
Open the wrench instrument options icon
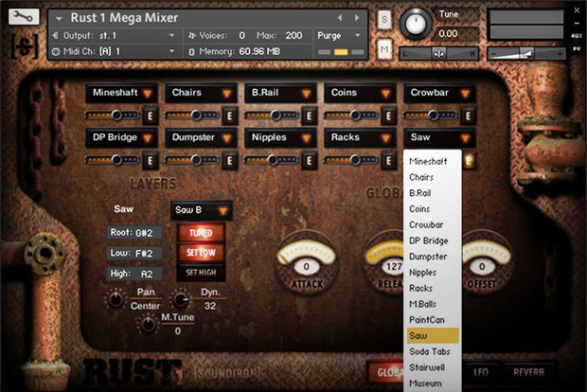click(x=24, y=17)
